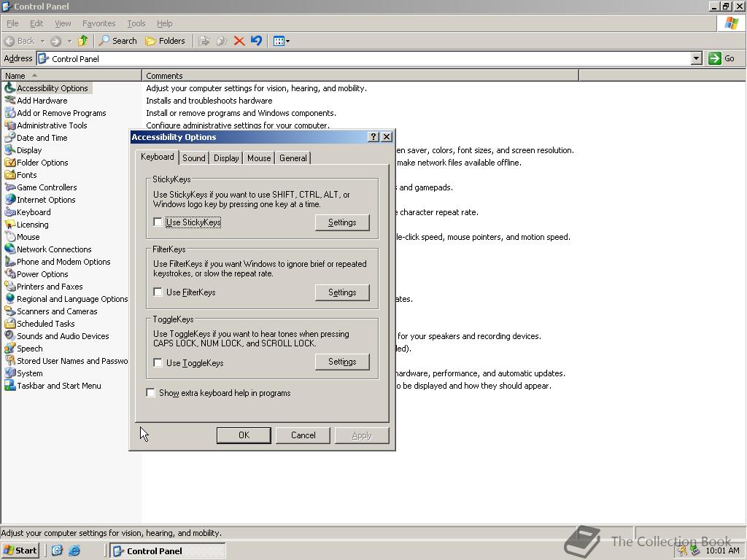Click the Accessibility Options icon in list
The width and height of the screenshot is (747, 560).
click(x=9, y=88)
